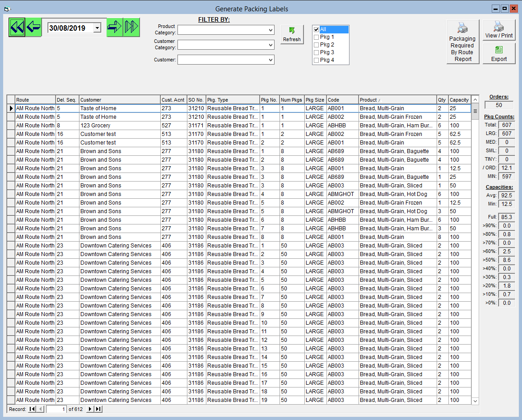Click the grid scroll up arrow
The image size is (522, 420).
tap(475, 100)
